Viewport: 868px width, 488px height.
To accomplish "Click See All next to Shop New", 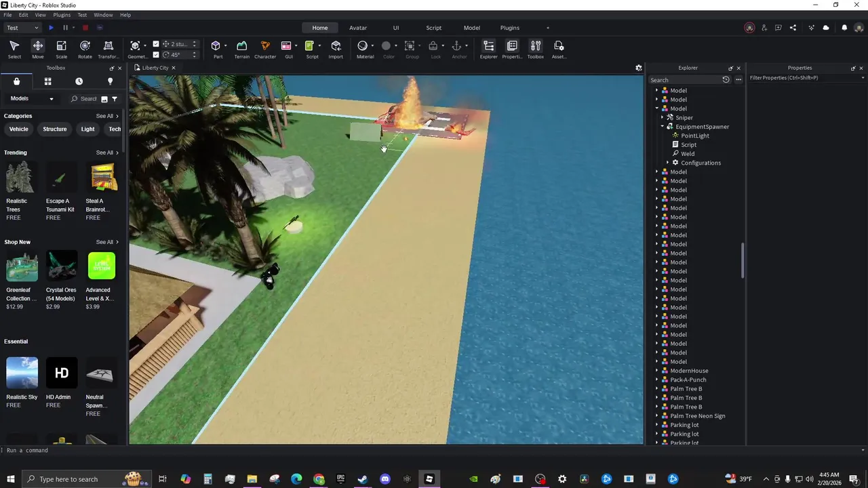I will [x=107, y=242].
